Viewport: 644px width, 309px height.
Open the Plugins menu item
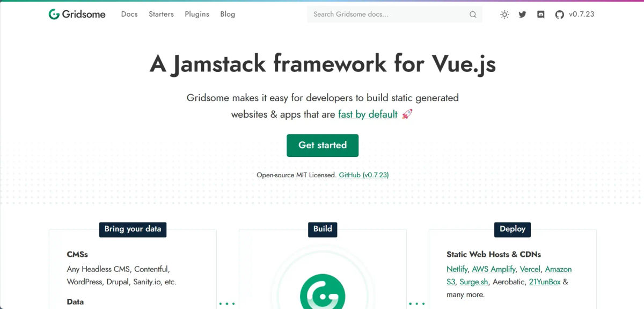click(197, 15)
